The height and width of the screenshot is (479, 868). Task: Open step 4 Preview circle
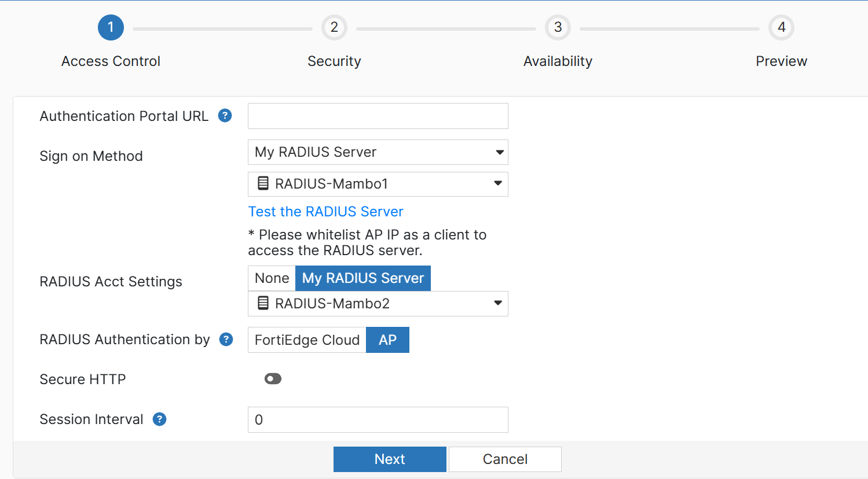tap(781, 28)
